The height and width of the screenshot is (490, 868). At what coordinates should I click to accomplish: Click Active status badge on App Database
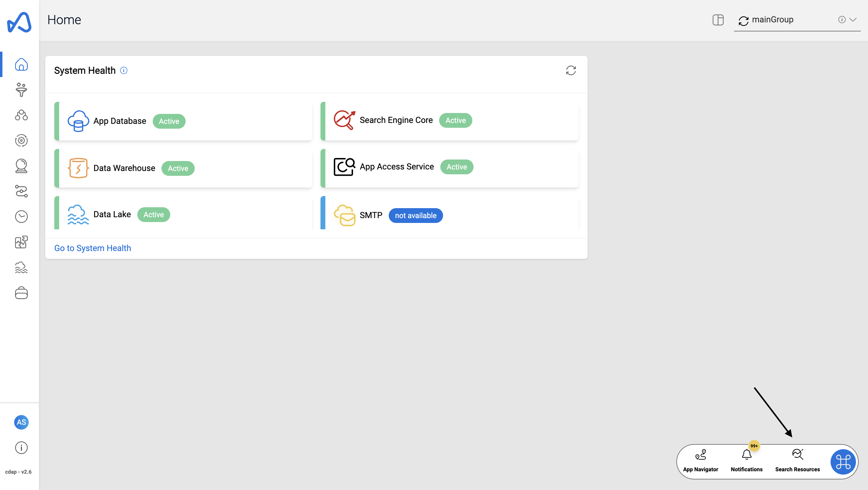point(169,121)
